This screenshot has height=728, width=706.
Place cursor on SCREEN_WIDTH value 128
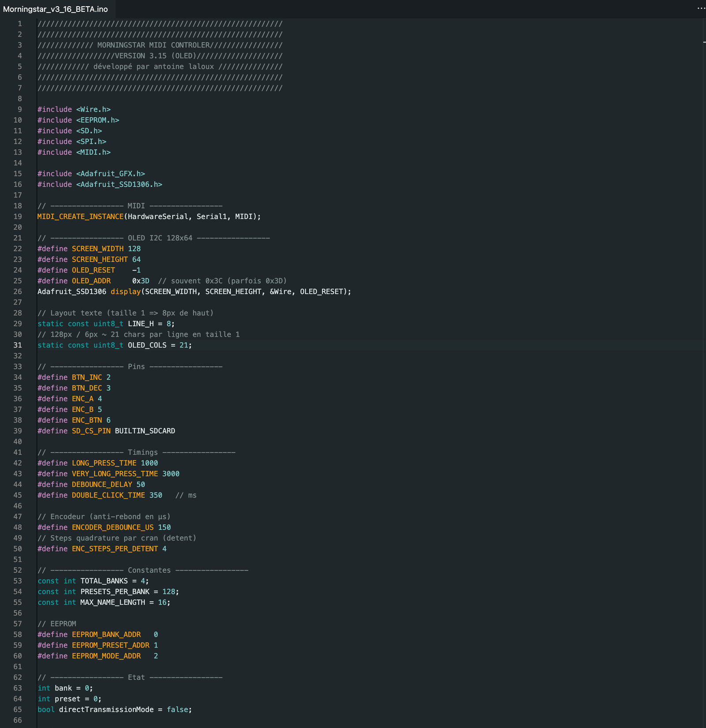point(134,249)
